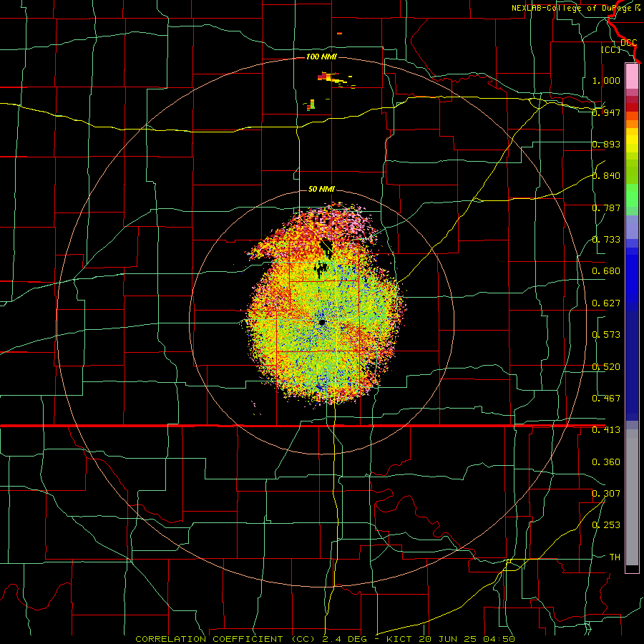
Task: Click the 0.787 color scale value
Action: tap(606, 208)
